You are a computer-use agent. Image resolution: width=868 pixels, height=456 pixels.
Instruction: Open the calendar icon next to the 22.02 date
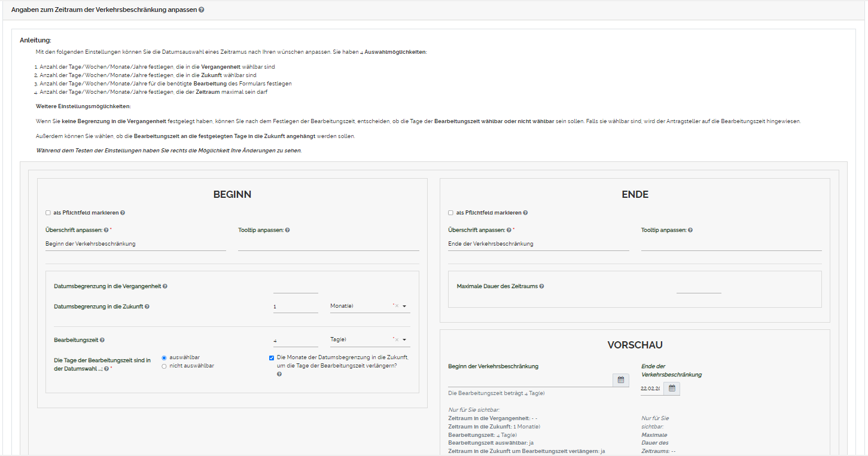coord(671,388)
